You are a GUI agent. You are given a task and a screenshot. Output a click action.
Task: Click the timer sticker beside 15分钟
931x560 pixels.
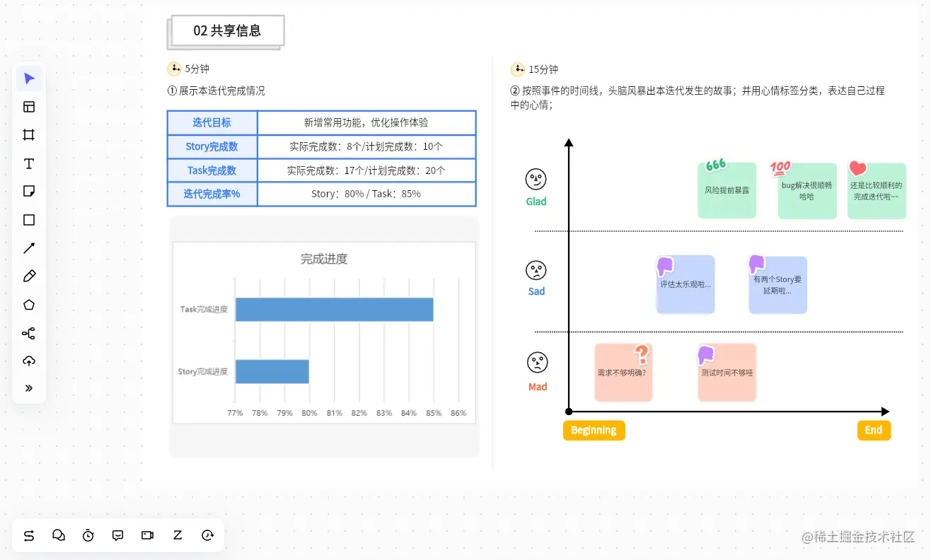click(x=518, y=69)
